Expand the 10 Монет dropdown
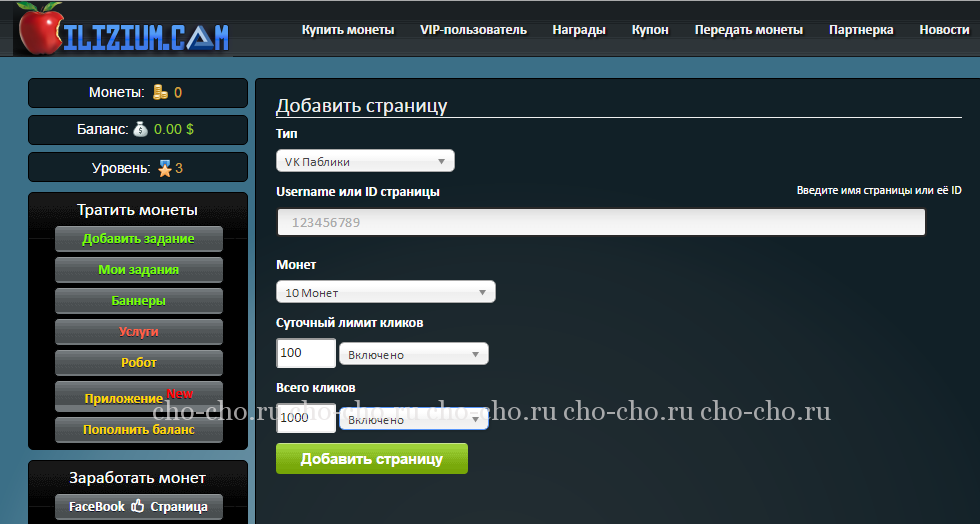 point(385,293)
